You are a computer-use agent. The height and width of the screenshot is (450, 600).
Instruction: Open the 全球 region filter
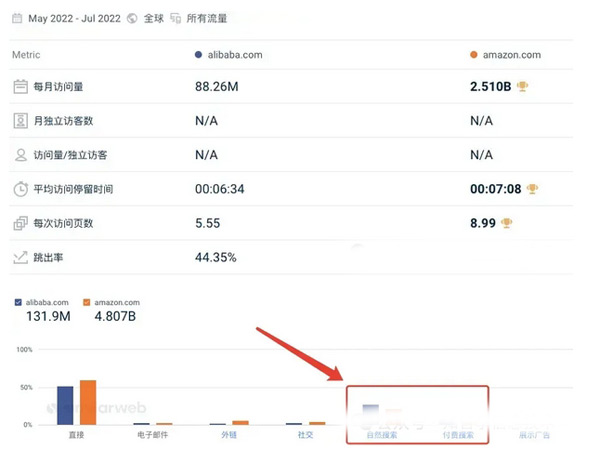153,19
